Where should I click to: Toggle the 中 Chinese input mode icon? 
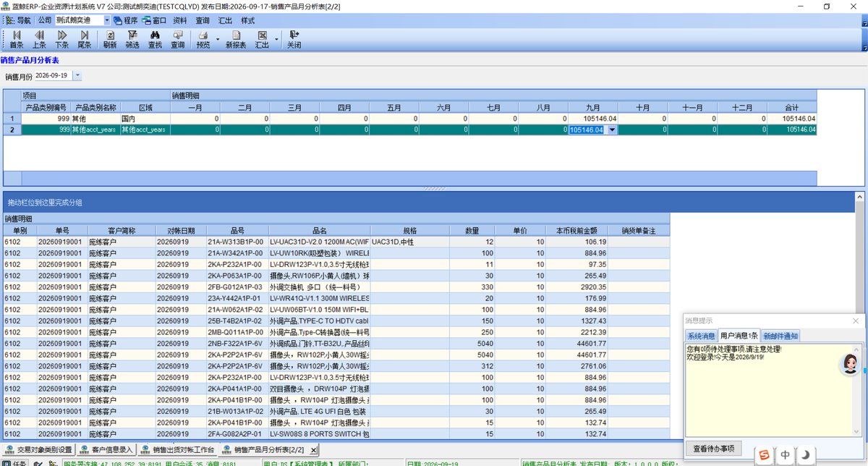point(786,454)
